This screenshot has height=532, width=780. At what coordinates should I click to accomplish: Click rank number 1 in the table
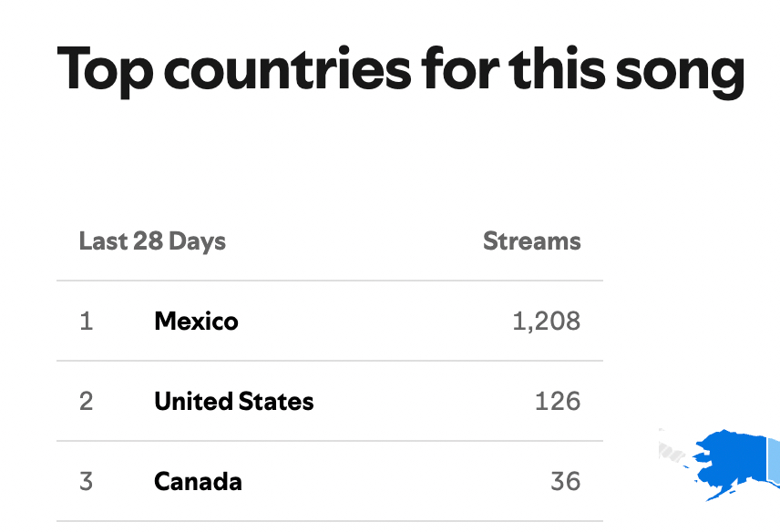tap(87, 322)
